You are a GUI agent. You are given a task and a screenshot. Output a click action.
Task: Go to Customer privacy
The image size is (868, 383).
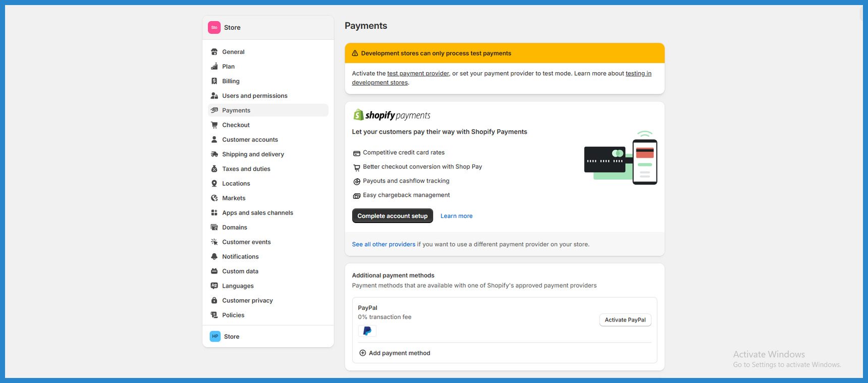coord(268,301)
